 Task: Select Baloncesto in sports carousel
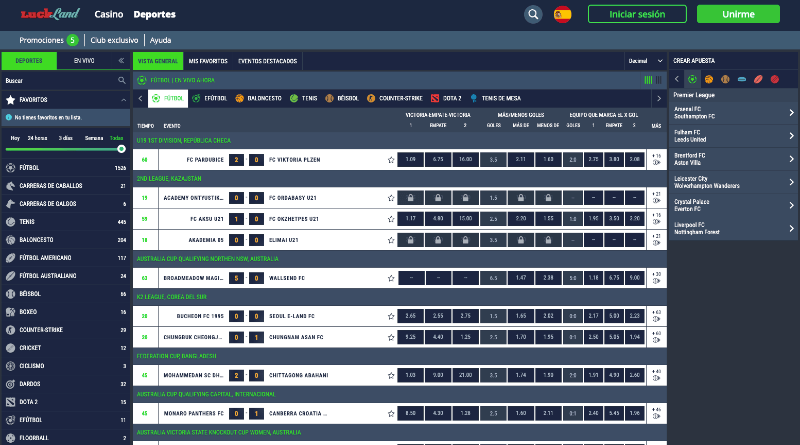(259, 98)
